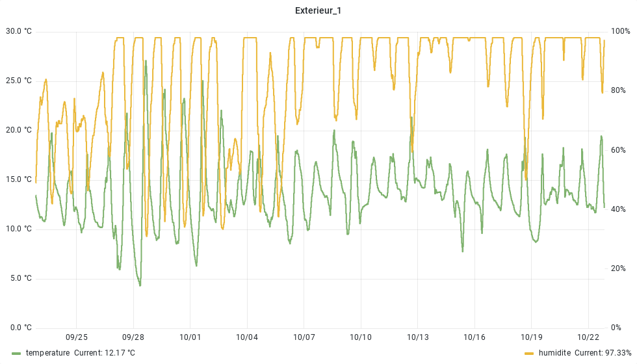Click the 30.0 °C left axis label

(18, 31)
